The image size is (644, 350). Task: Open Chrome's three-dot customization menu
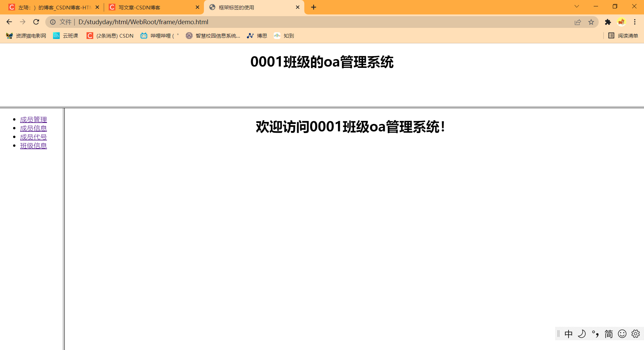[x=635, y=22]
